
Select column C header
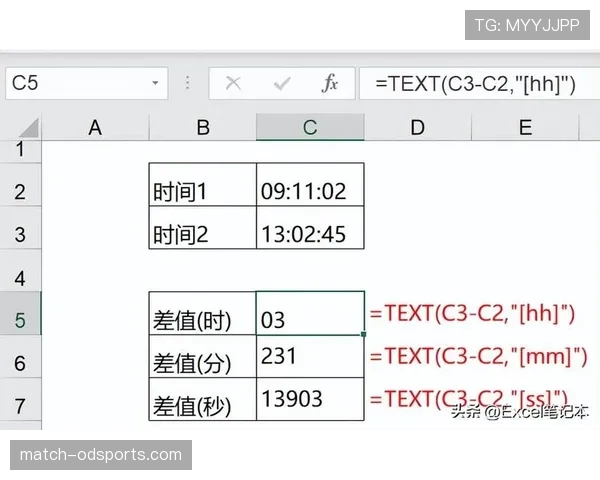pyautogui.click(x=310, y=127)
